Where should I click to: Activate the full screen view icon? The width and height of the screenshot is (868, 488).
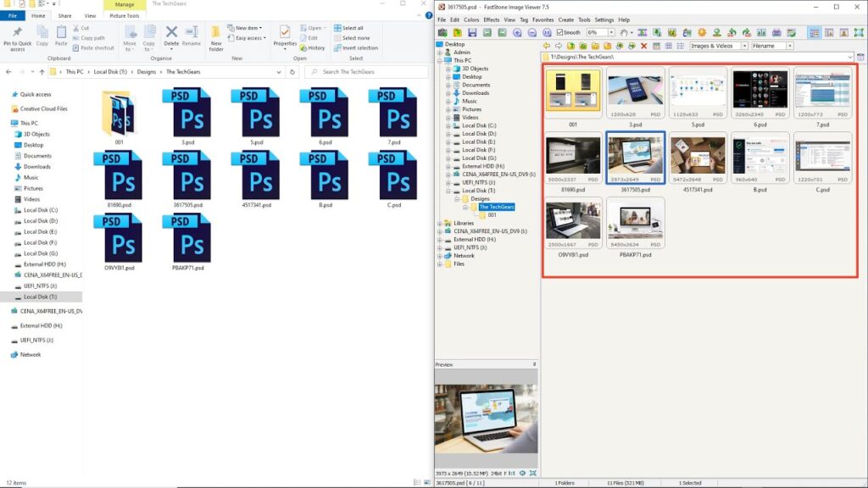coord(859,32)
